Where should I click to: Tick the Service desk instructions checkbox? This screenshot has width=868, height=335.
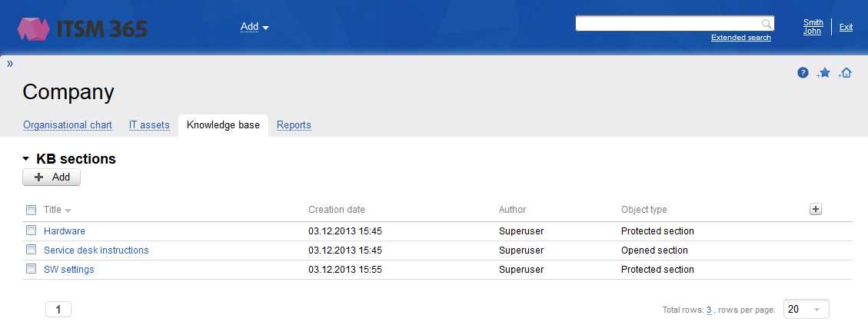pos(31,250)
